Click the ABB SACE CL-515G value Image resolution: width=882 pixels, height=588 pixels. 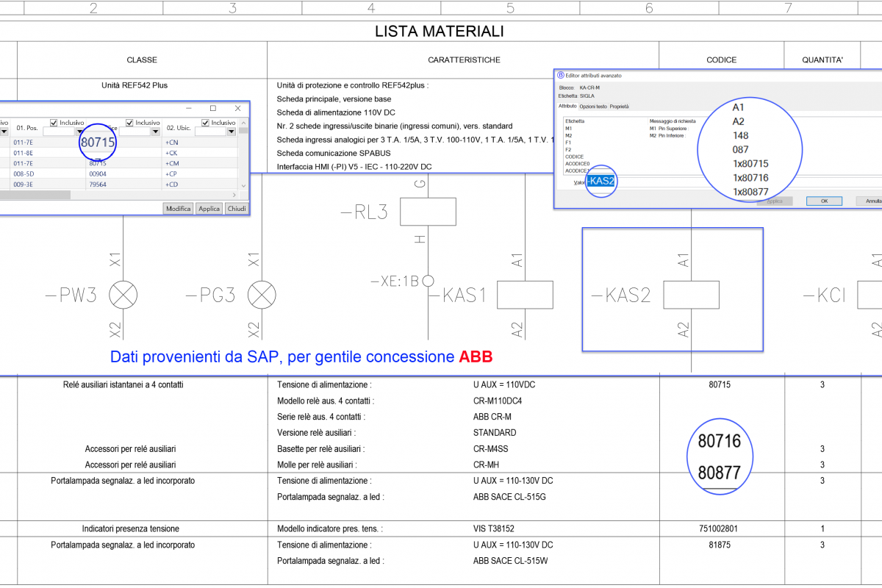click(510, 497)
